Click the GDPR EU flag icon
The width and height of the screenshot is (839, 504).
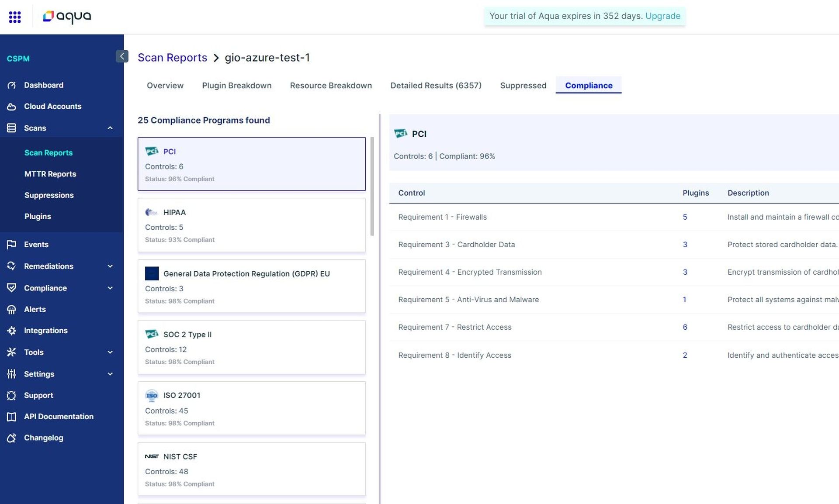[x=152, y=273]
